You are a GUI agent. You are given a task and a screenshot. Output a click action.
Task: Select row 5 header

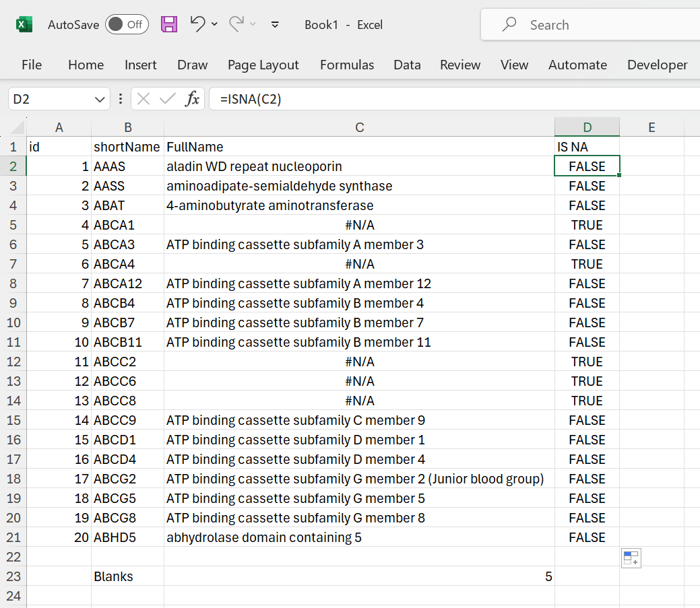click(x=13, y=225)
